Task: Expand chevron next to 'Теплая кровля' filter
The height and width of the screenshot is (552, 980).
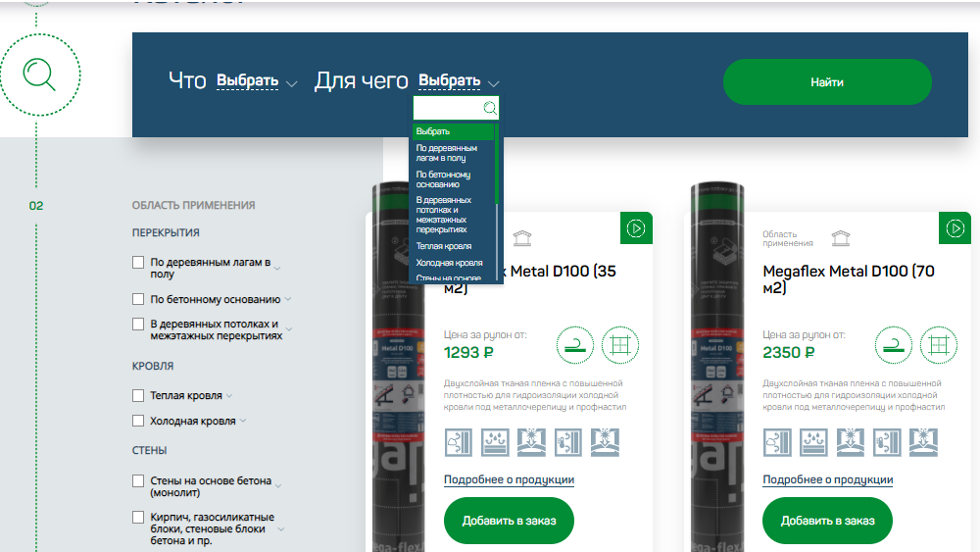Action: (229, 396)
